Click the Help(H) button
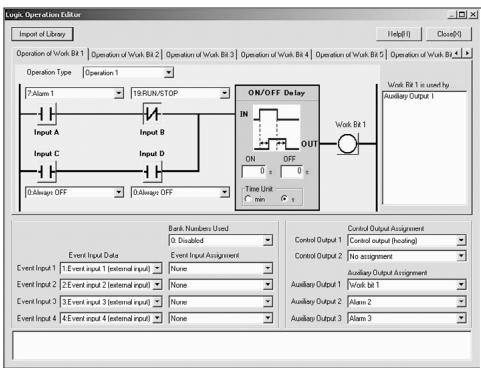This screenshot has height=368, width=481. 399,34
